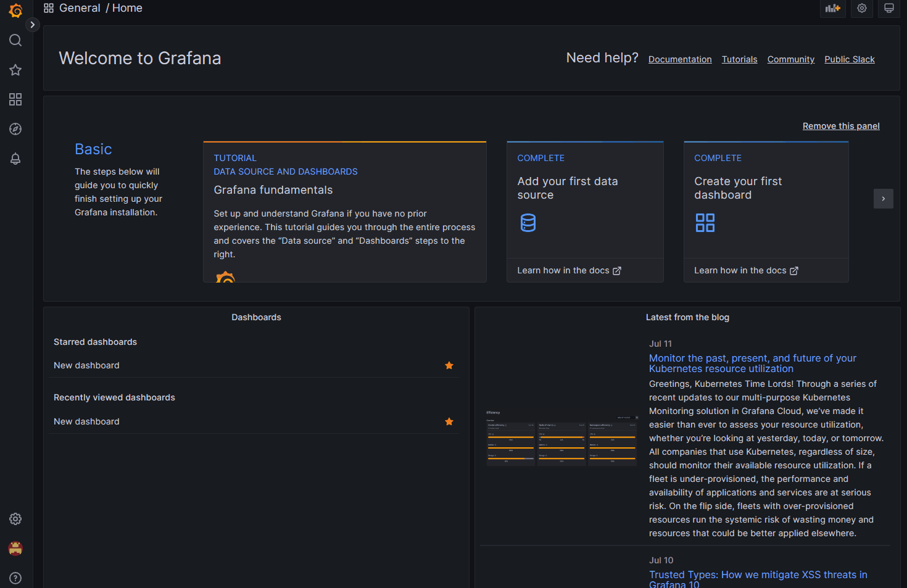Open the Configuration gear in the sidebar
This screenshot has height=588, width=907.
[15, 519]
